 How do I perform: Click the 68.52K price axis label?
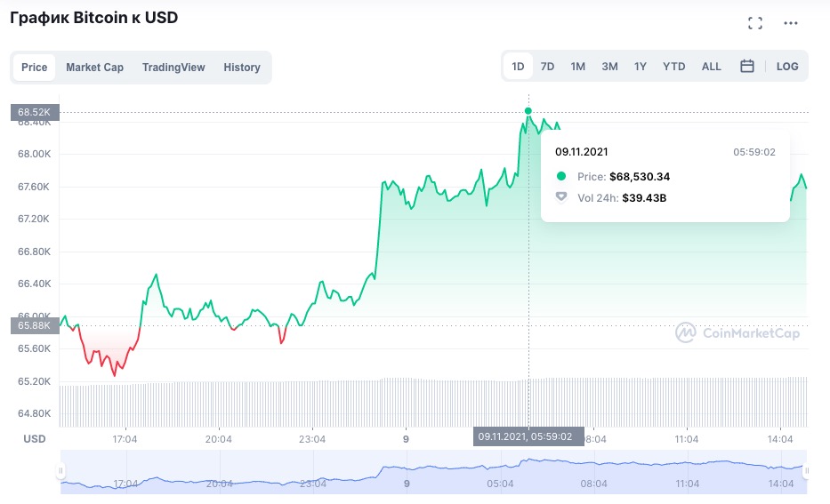click(x=35, y=112)
